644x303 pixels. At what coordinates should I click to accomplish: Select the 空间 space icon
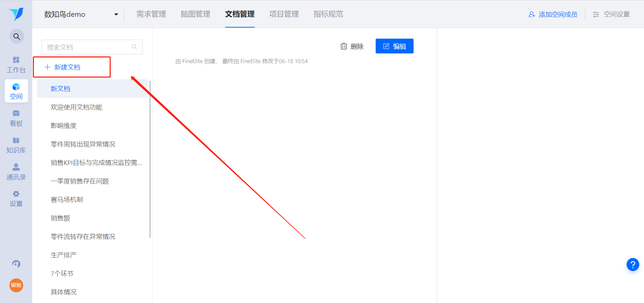16,91
